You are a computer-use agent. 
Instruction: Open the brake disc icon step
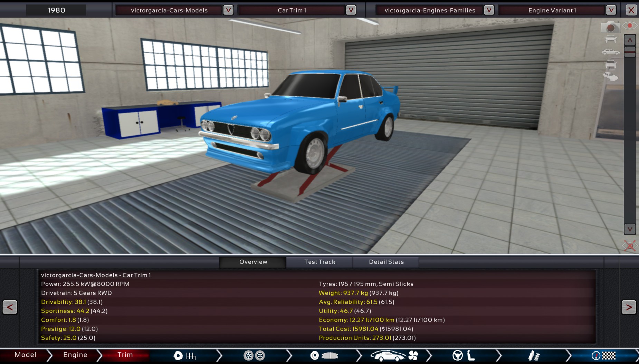315,355
